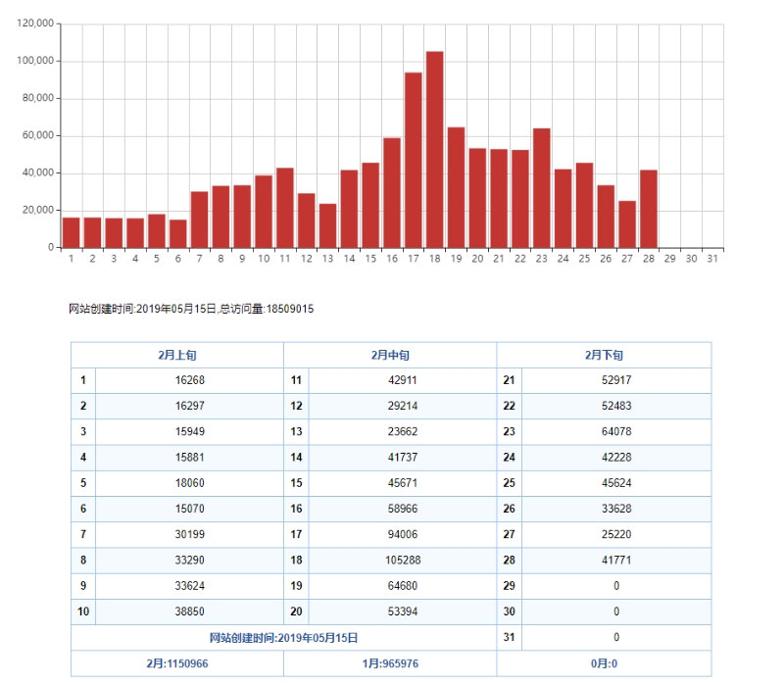
Task: Click the x-axis label 31
Action: click(712, 259)
